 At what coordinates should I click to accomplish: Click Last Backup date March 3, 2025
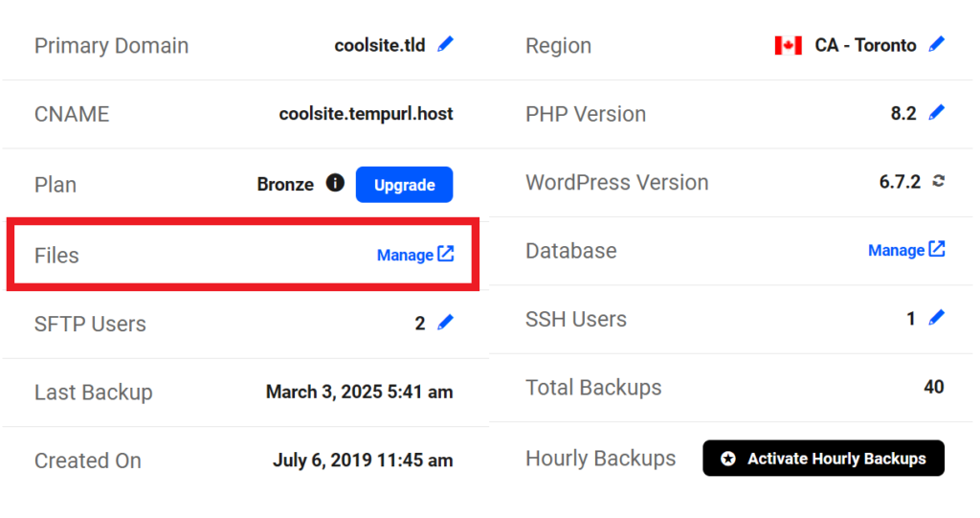click(360, 393)
